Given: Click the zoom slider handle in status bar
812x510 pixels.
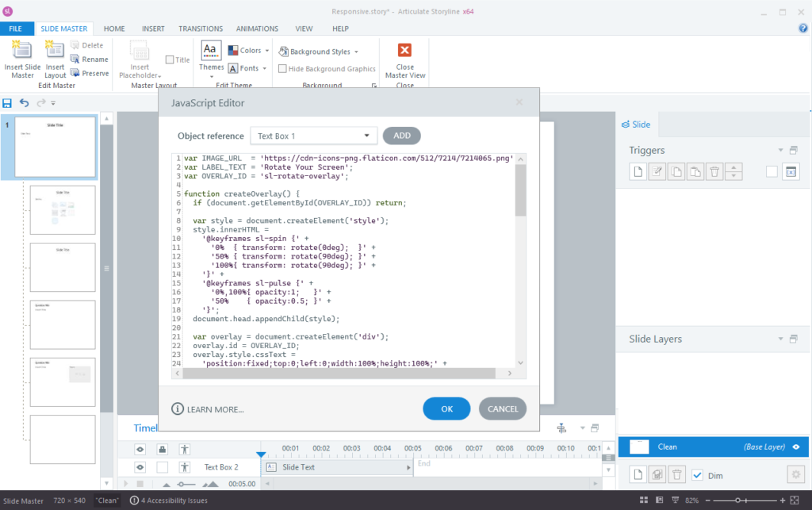Looking at the screenshot, I should pos(738,500).
